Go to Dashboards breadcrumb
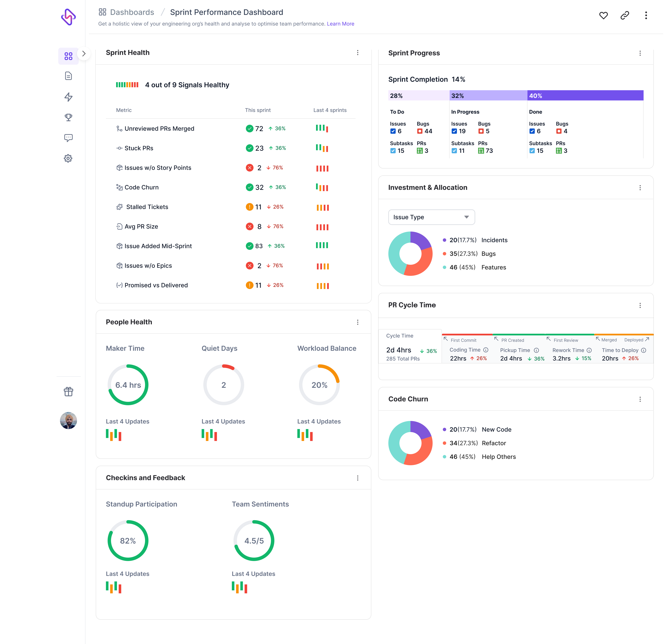Image resolution: width=664 pixels, height=644 pixels. pos(132,12)
